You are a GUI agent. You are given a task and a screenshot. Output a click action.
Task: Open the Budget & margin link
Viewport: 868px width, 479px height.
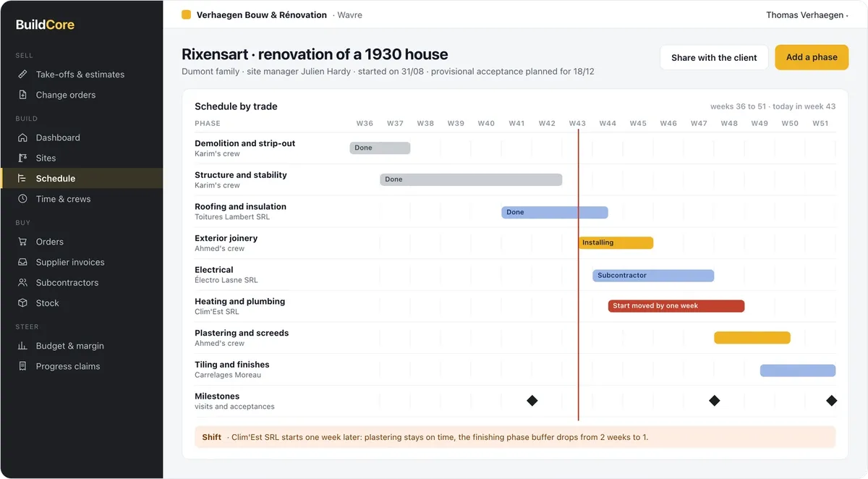81,346
